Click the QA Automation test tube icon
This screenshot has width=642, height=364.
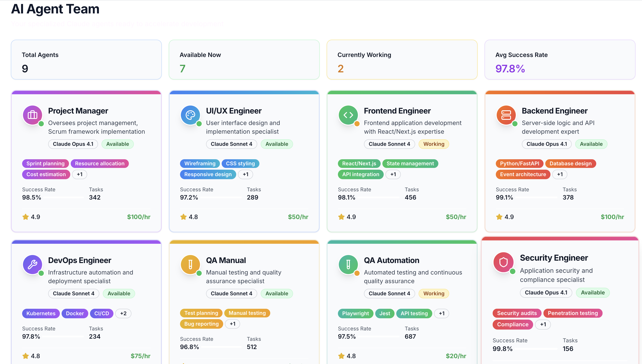[x=348, y=265]
